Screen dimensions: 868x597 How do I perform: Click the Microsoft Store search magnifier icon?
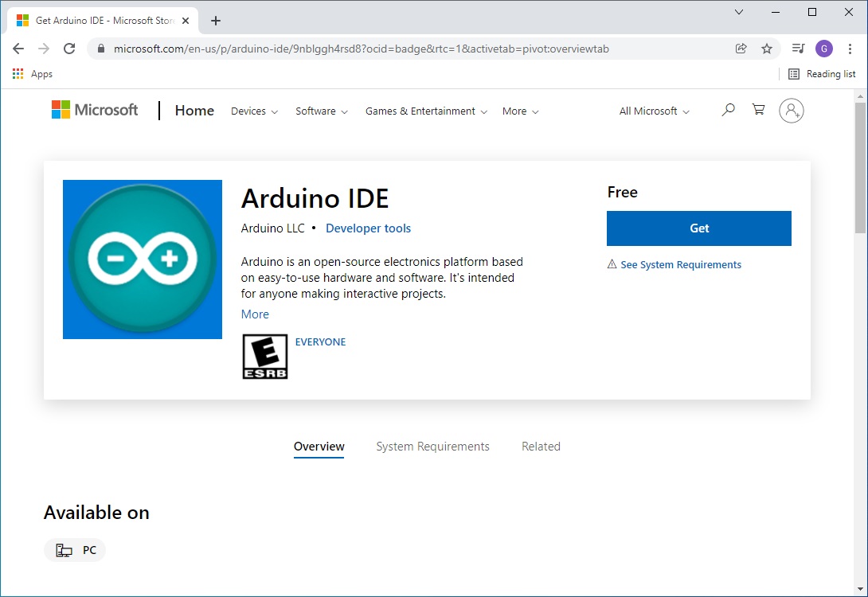coord(728,111)
